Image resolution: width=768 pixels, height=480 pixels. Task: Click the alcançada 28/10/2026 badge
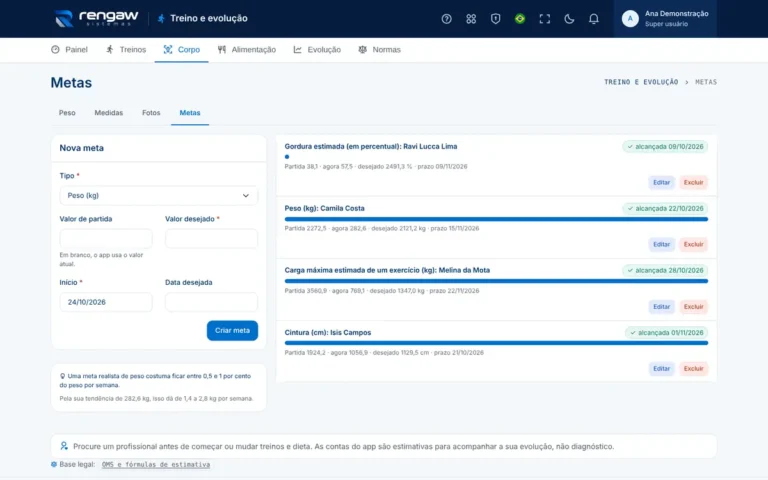click(x=665, y=270)
